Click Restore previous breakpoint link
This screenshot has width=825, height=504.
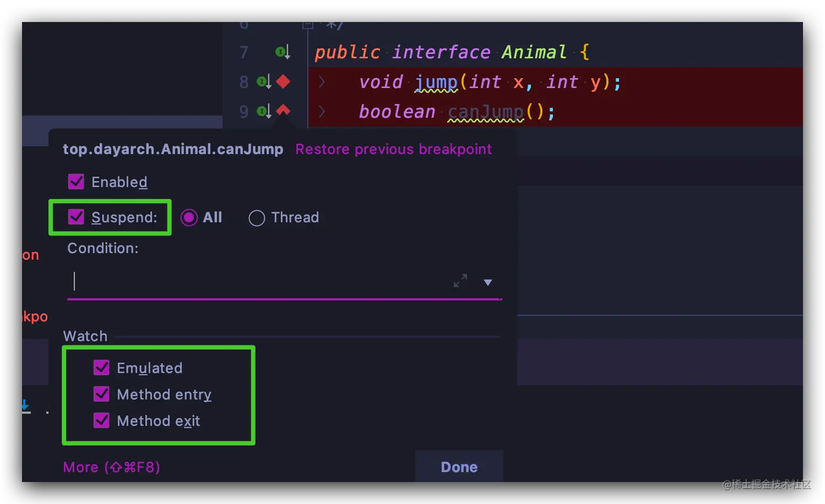tap(394, 149)
